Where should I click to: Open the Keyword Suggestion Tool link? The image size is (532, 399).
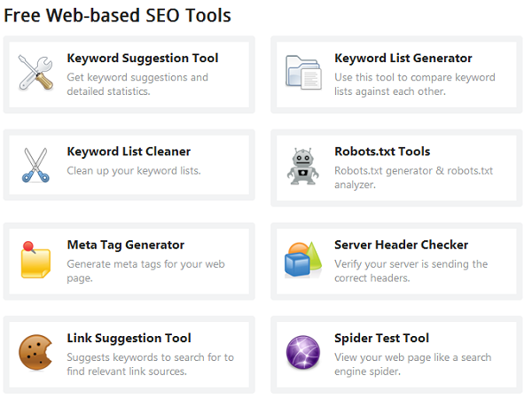point(143,59)
